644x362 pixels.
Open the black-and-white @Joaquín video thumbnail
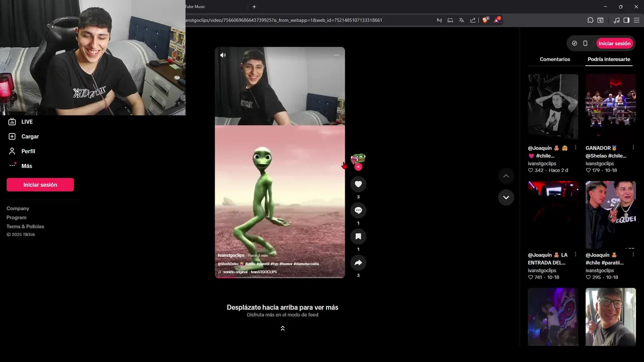click(x=553, y=107)
